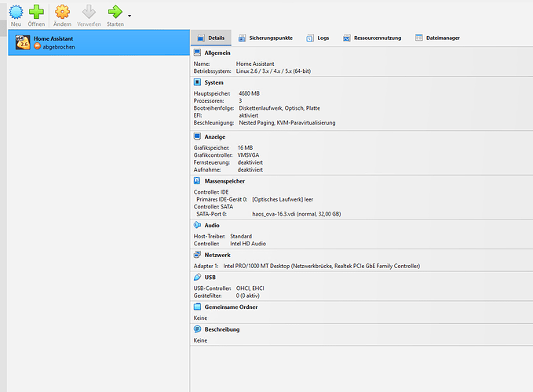Click the Audio speaker icon
The height and width of the screenshot is (392, 533).
click(x=197, y=225)
